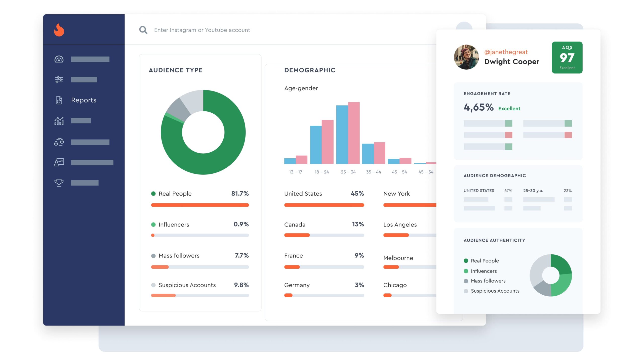Click the Audience Authenticity donut chart

[x=550, y=275]
